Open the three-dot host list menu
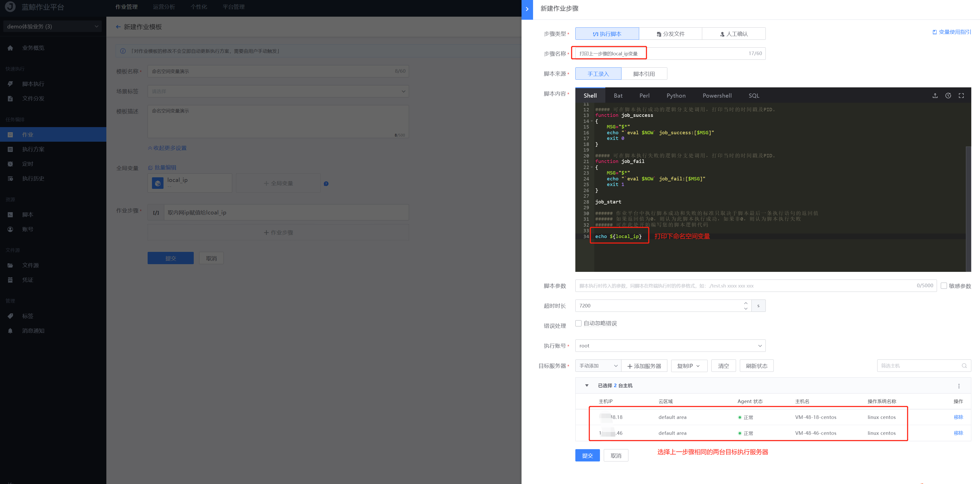 click(959, 386)
